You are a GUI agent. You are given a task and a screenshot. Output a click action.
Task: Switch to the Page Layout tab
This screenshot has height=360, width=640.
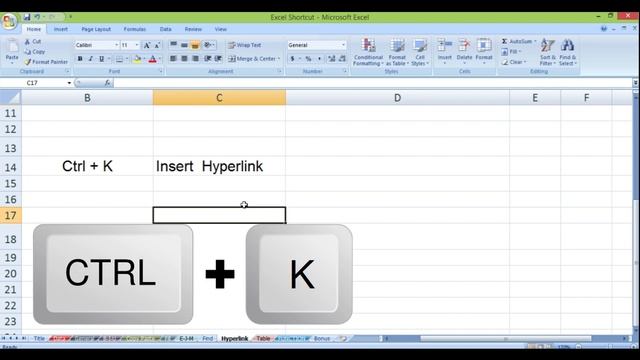(96, 29)
